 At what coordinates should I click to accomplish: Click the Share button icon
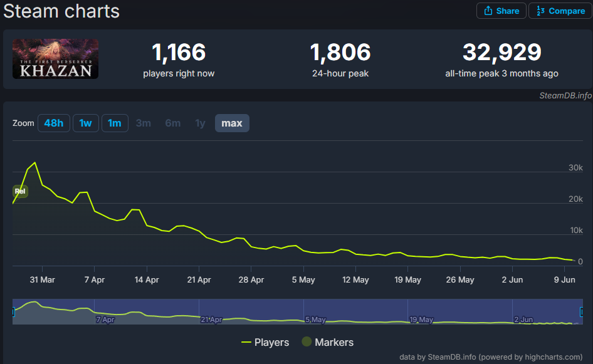click(488, 11)
